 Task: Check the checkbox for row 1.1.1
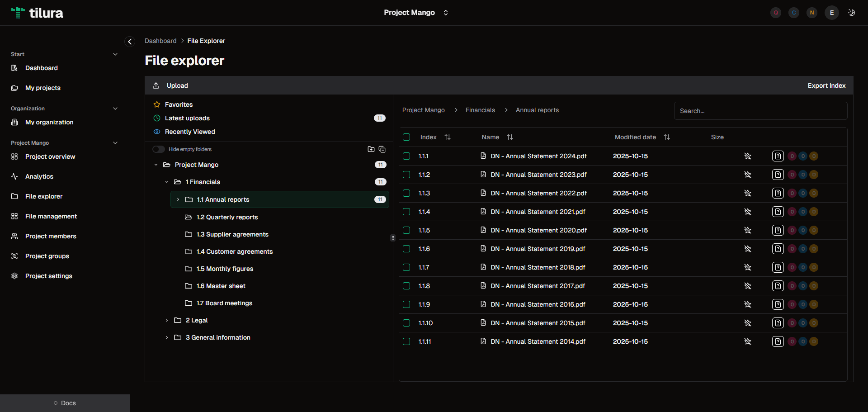click(x=406, y=156)
